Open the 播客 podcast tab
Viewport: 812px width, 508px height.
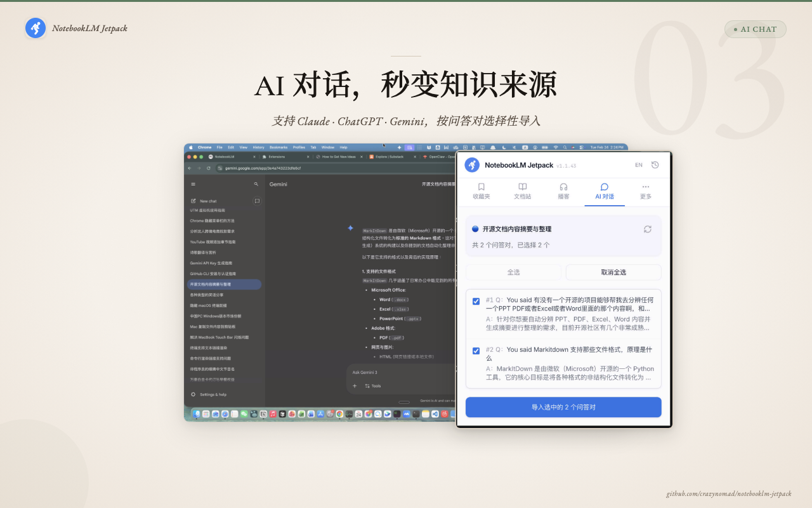click(x=563, y=192)
